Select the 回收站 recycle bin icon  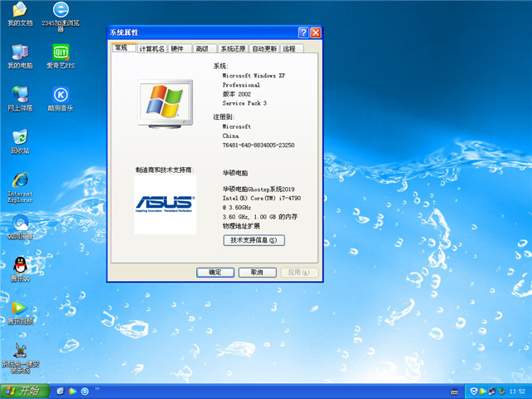pos(20,141)
